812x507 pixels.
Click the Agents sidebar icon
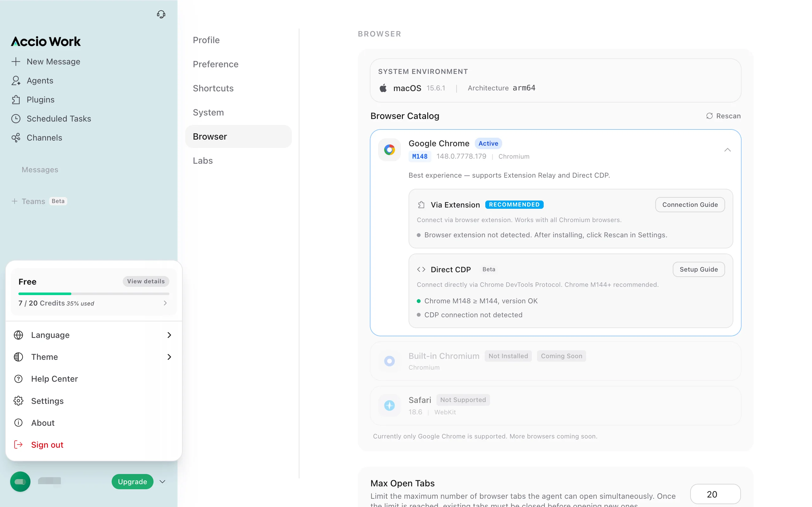click(x=16, y=81)
